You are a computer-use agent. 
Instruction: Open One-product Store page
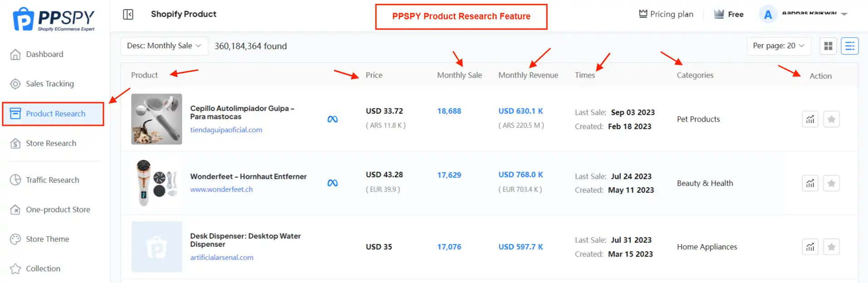click(x=58, y=209)
